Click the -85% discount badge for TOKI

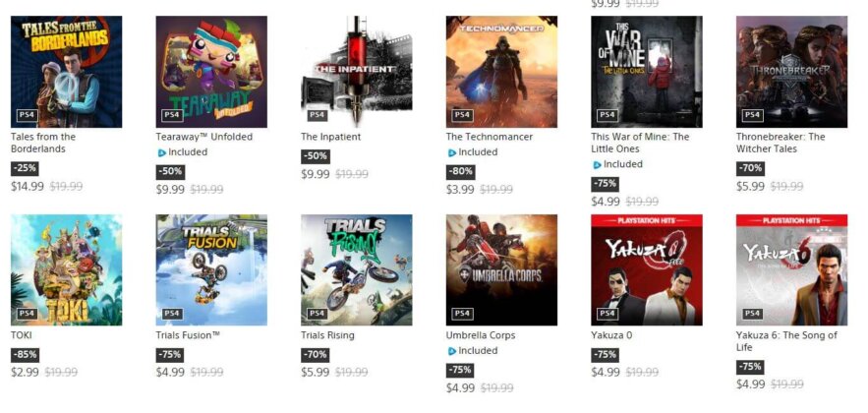click(x=25, y=355)
